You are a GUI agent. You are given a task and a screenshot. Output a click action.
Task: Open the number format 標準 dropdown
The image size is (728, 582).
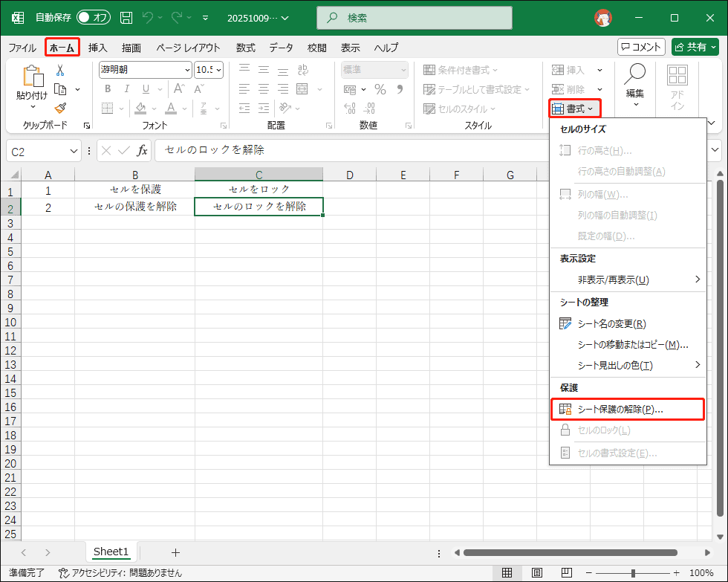[x=403, y=70]
